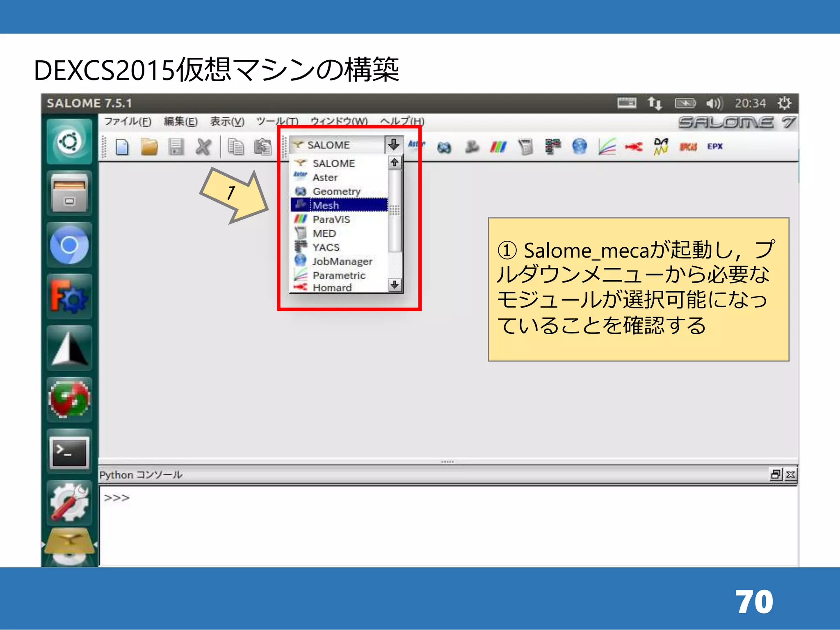
Task: Click the Copy toolbar icon
Action: tap(235, 147)
